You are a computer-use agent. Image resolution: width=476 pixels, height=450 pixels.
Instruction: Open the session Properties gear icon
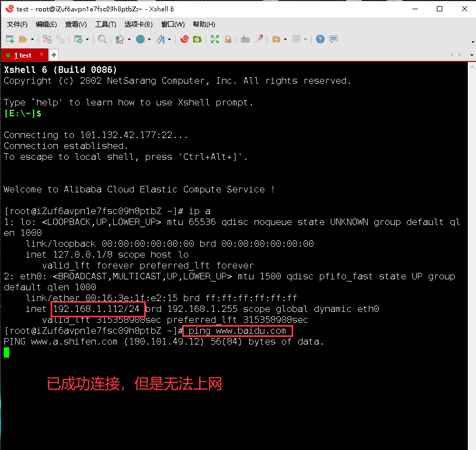(78, 39)
